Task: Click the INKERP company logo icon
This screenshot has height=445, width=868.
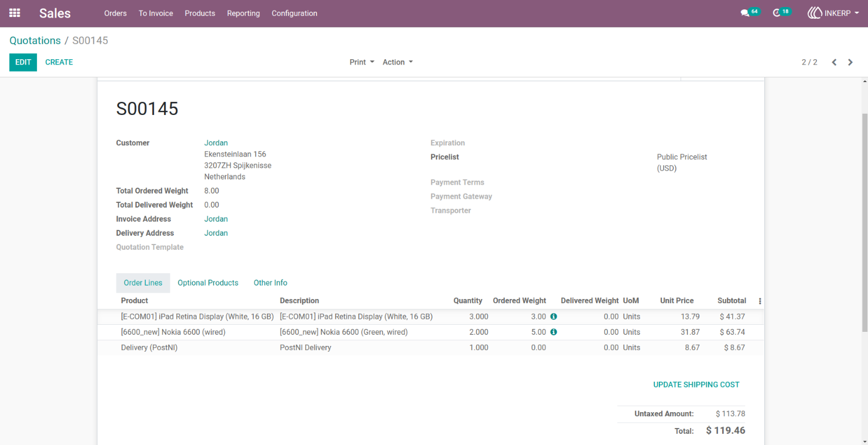Action: coord(815,13)
